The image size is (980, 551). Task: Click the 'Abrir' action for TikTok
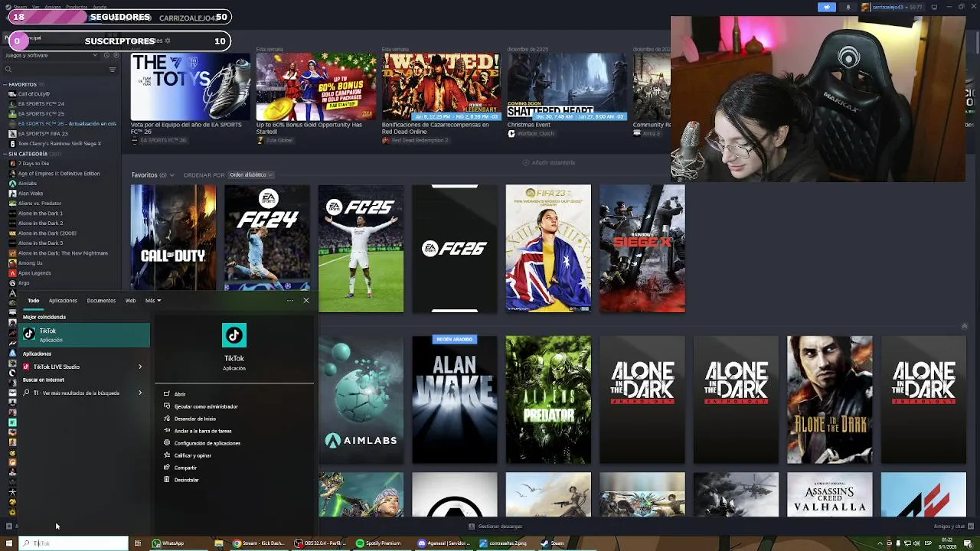tap(180, 394)
